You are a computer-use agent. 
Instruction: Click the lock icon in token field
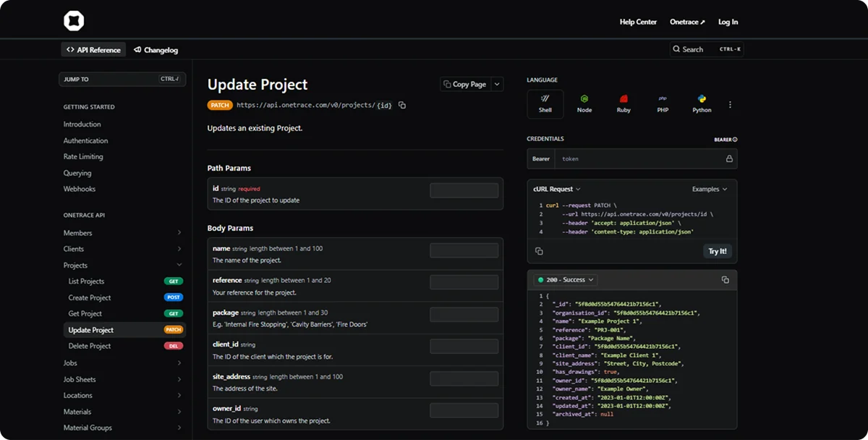coord(729,158)
